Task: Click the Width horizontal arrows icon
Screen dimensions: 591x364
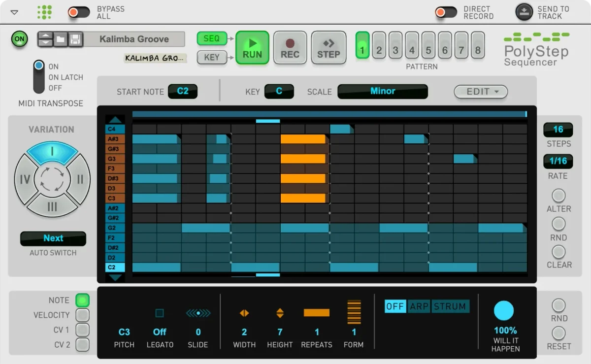Action: [244, 313]
